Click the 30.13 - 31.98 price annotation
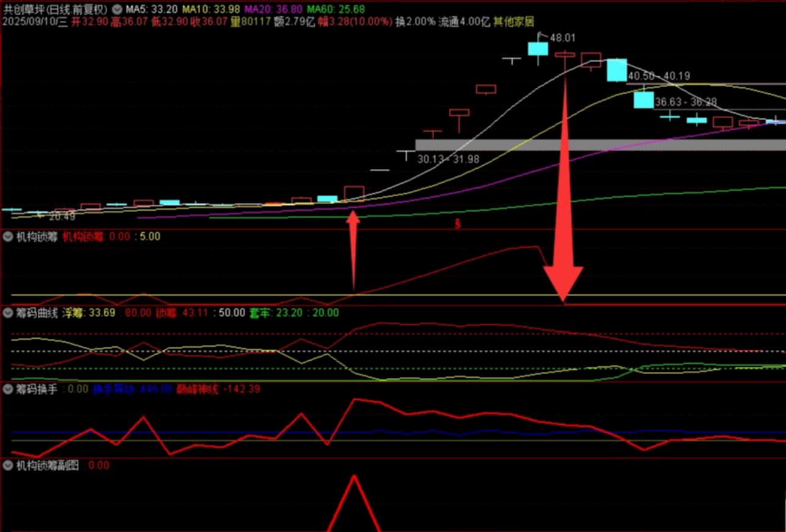786x532 pixels. (x=448, y=159)
